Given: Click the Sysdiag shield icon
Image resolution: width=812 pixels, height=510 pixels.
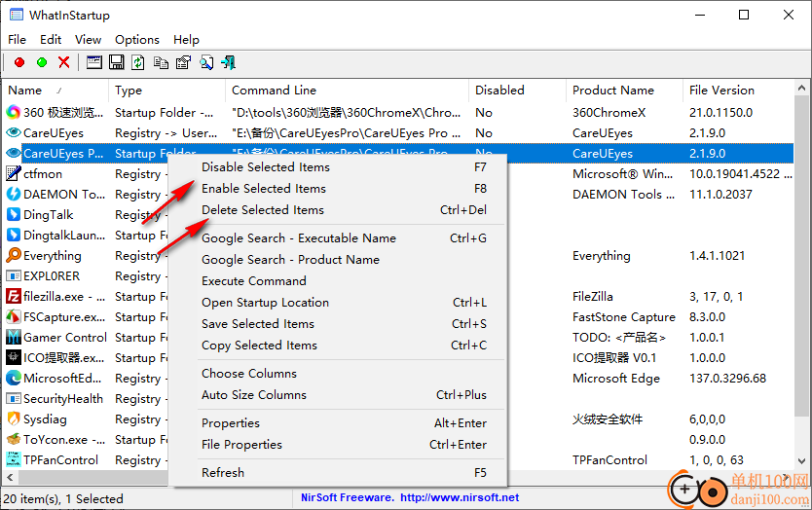Looking at the screenshot, I should (14, 419).
